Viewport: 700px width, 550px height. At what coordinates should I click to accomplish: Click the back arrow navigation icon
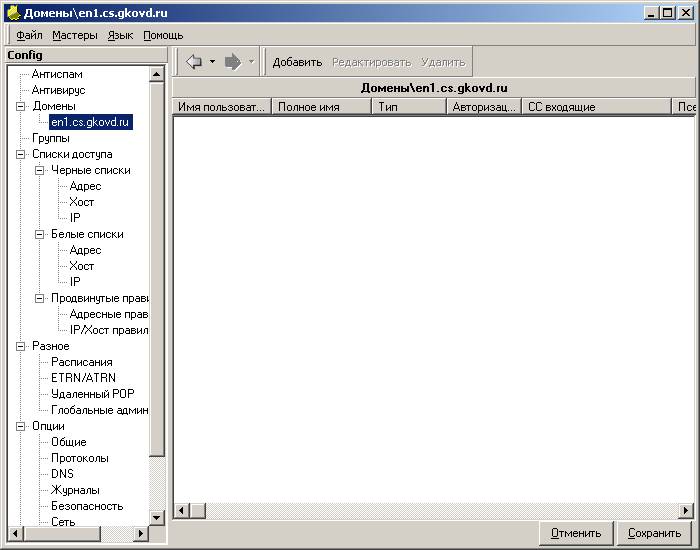194,62
